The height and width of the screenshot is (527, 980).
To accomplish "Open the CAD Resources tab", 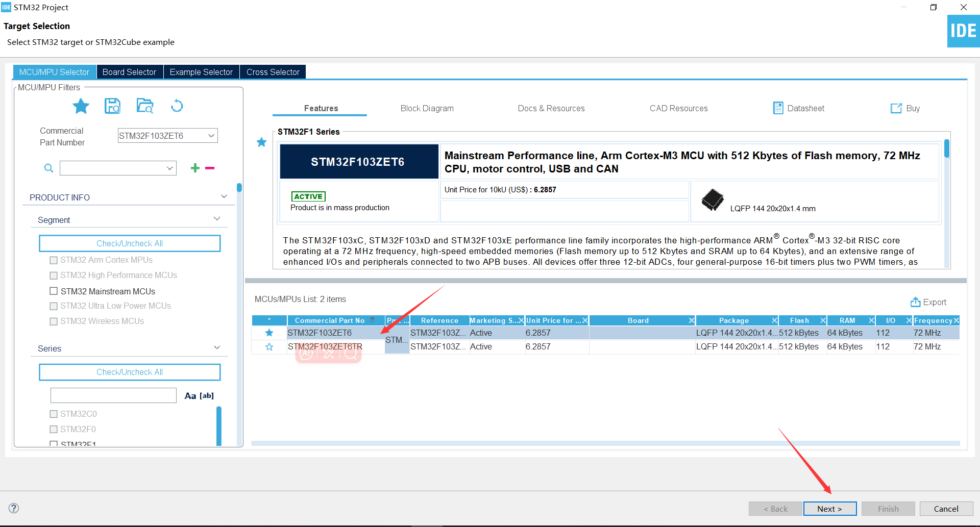I will [679, 108].
